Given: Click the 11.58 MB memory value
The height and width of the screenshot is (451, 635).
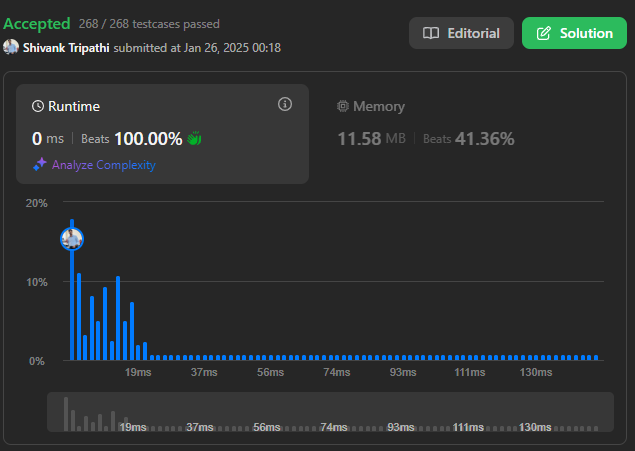Looking at the screenshot, I should pos(371,139).
